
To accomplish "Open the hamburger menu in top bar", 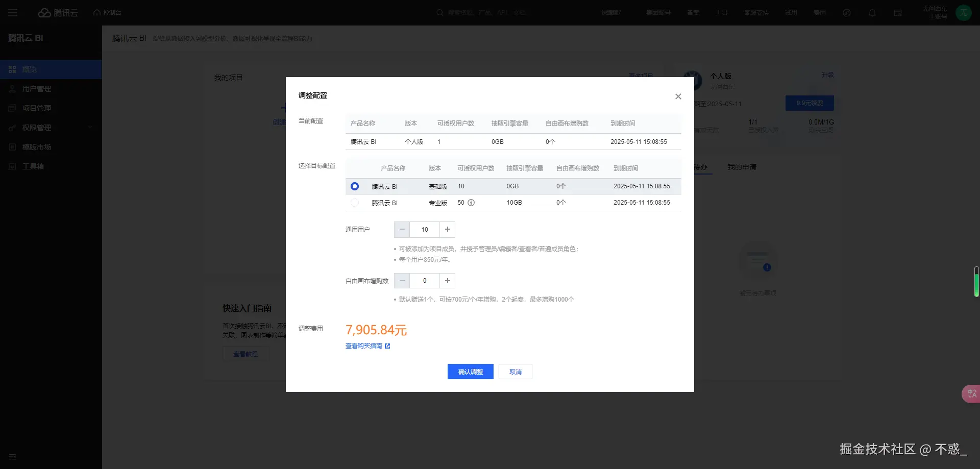I will (13, 13).
